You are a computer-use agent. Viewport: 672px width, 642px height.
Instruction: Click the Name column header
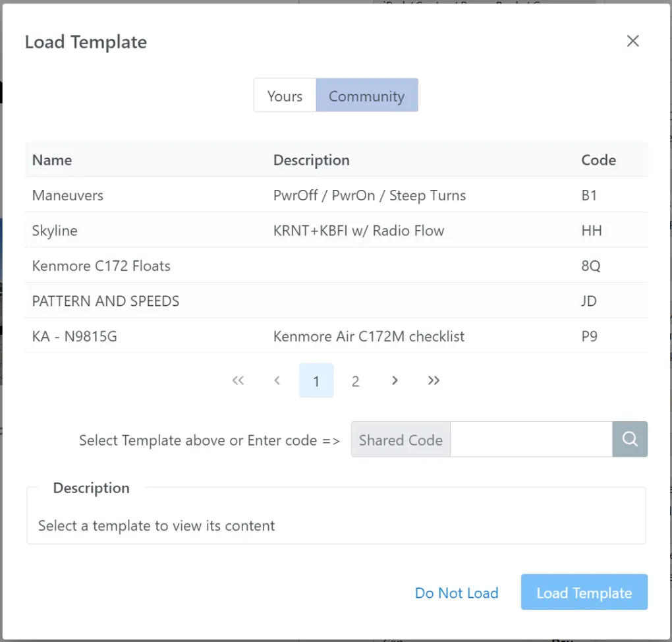click(x=52, y=160)
